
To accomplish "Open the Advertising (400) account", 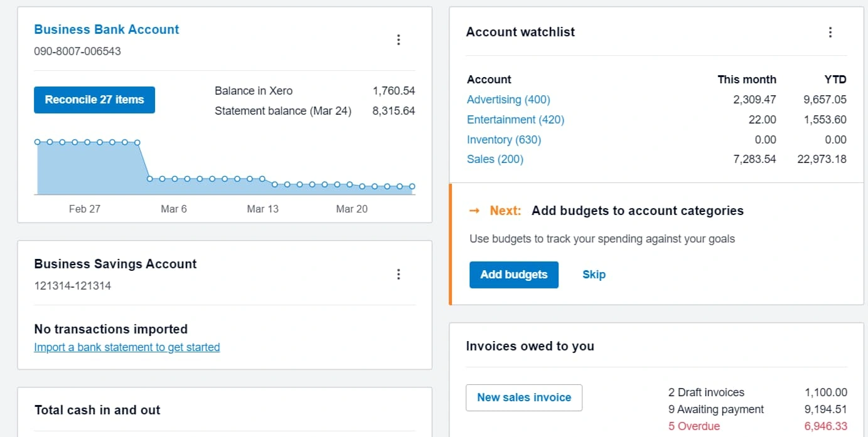I will click(508, 100).
